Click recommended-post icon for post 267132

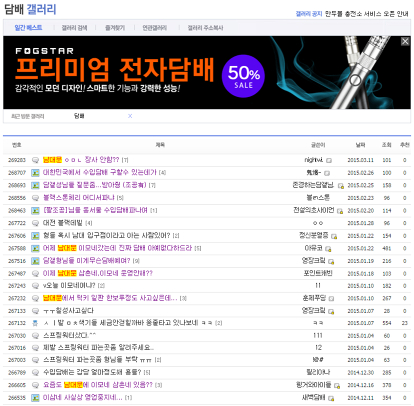pos(35,323)
